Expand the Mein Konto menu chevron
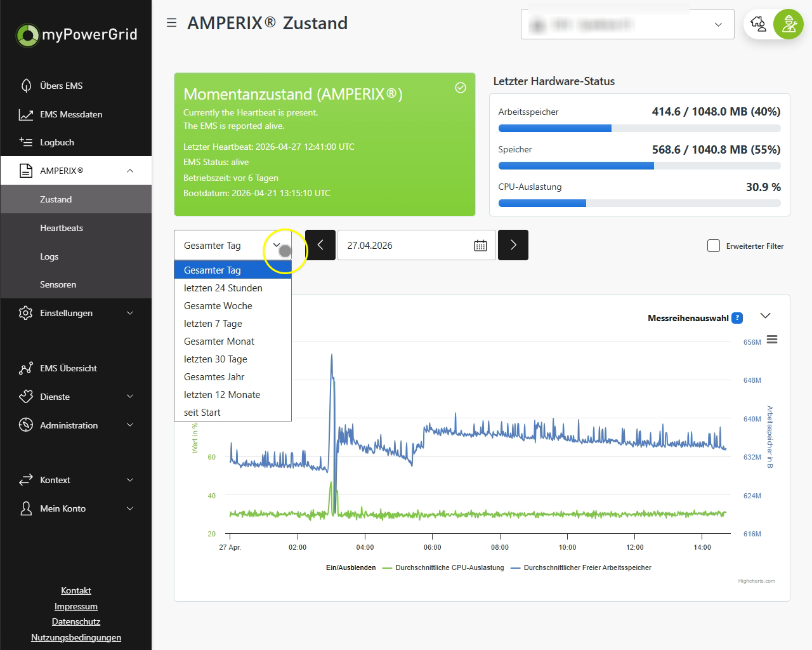This screenshot has height=650, width=812. tap(130, 508)
